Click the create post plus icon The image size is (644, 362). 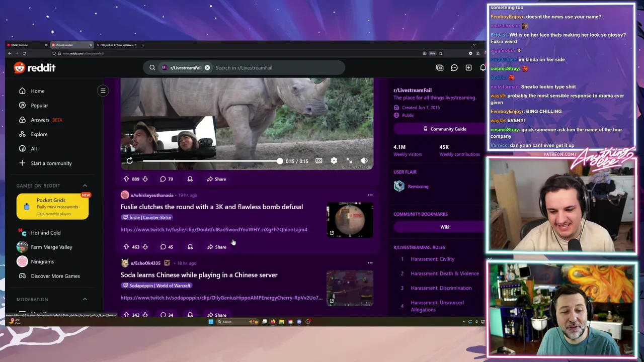[468, 68]
